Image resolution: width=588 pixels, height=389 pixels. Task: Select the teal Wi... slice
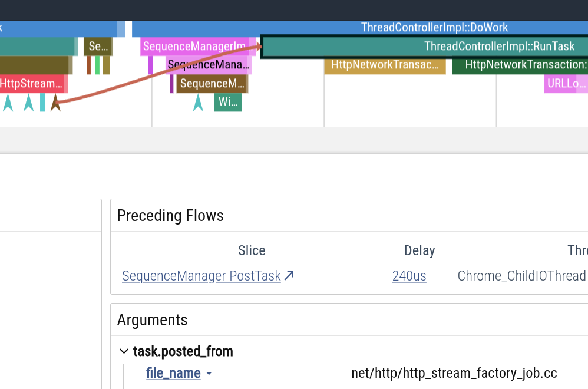pyautogui.click(x=228, y=103)
